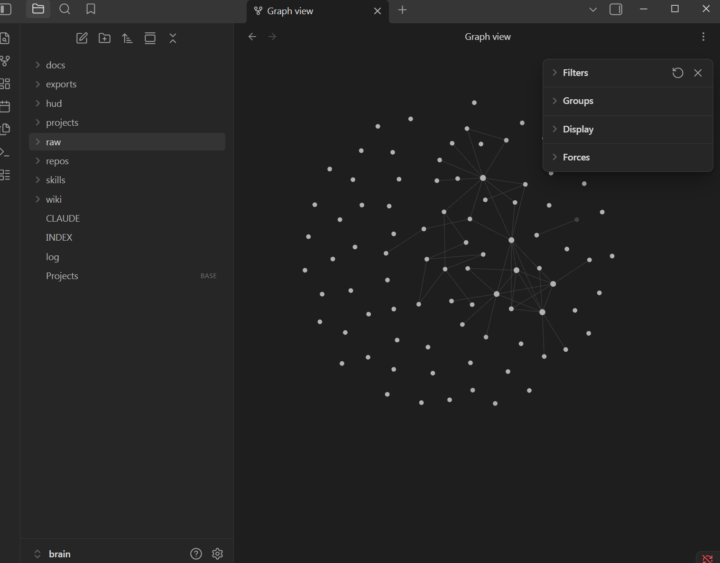
Task: Close the graph settings panel
Action: point(698,73)
